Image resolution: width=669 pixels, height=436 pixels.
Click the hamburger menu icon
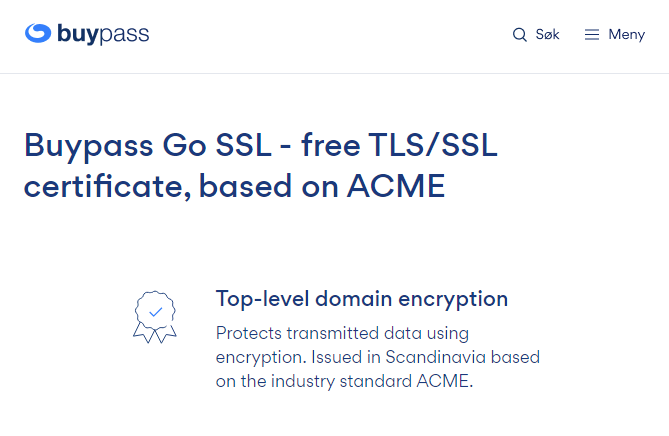(592, 35)
